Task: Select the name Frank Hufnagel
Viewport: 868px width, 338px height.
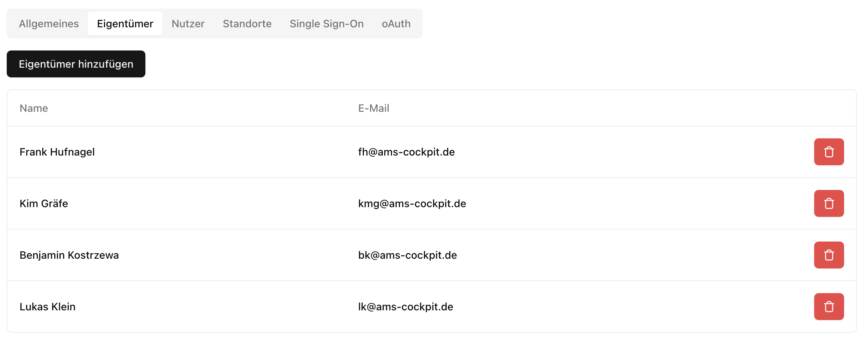Action: click(57, 152)
